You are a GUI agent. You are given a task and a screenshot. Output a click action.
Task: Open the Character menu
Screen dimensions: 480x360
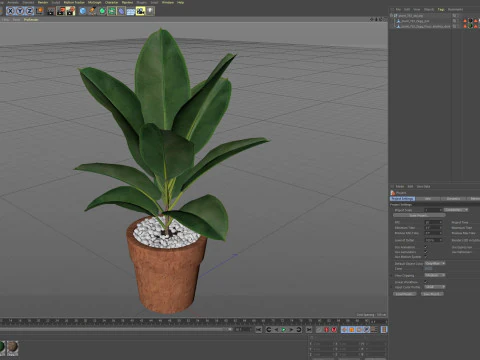tap(112, 2)
